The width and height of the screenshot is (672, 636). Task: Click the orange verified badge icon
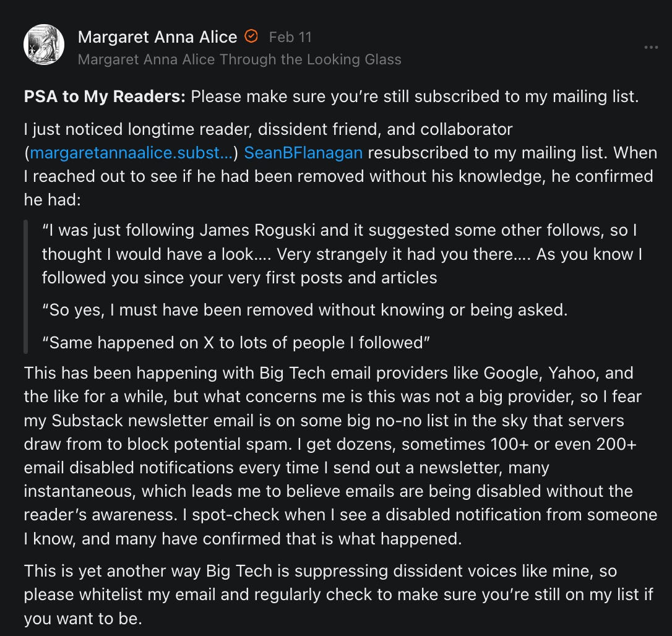[x=251, y=37]
